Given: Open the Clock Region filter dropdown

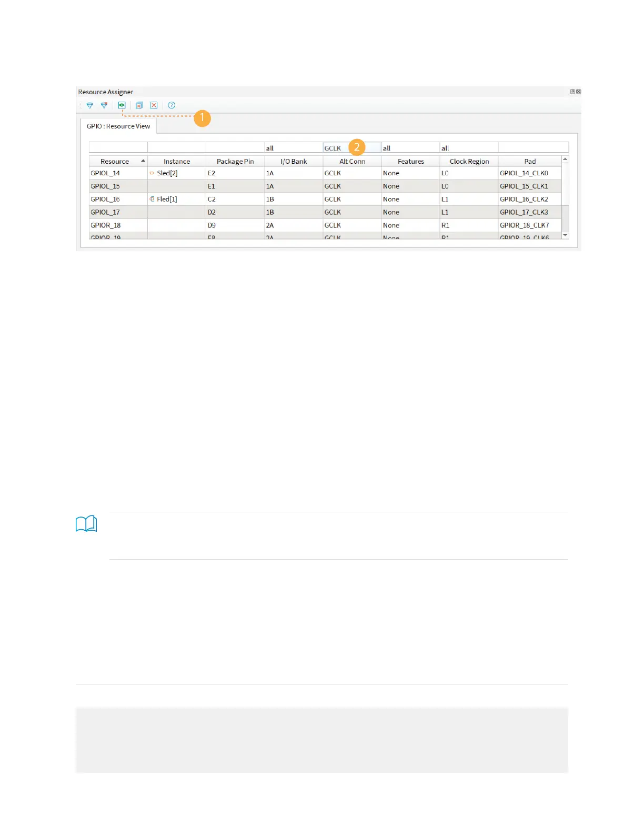Looking at the screenshot, I should pyautogui.click(x=469, y=147).
